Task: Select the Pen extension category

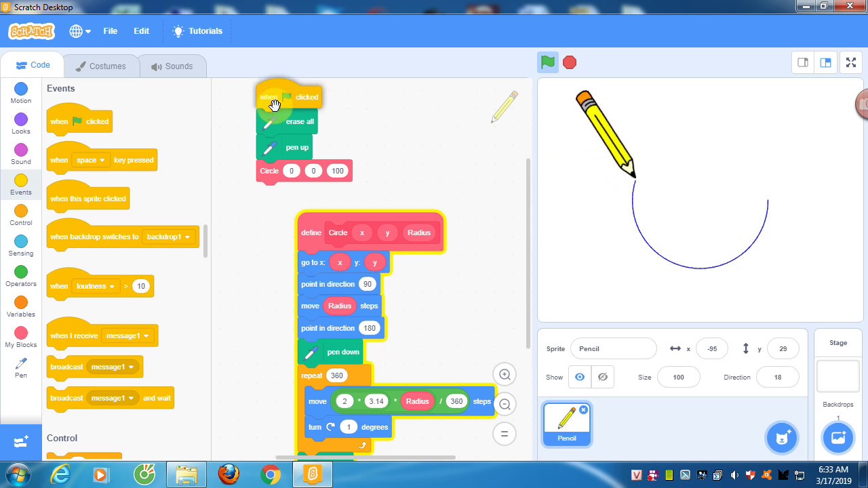Action: point(21,368)
